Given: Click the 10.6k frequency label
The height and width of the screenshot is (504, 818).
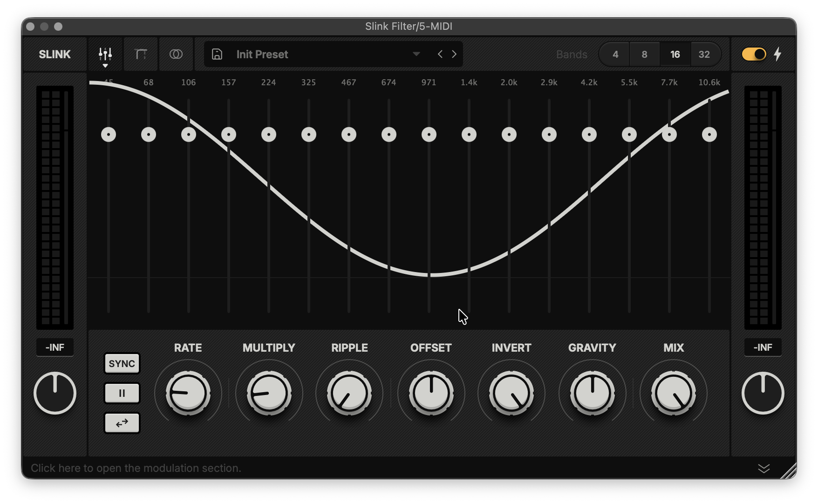Looking at the screenshot, I should click(709, 82).
